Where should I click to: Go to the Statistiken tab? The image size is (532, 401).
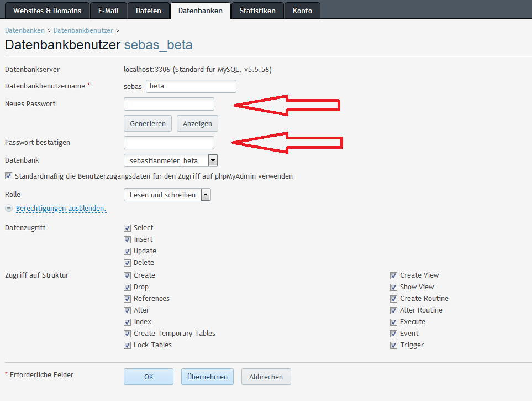(257, 11)
